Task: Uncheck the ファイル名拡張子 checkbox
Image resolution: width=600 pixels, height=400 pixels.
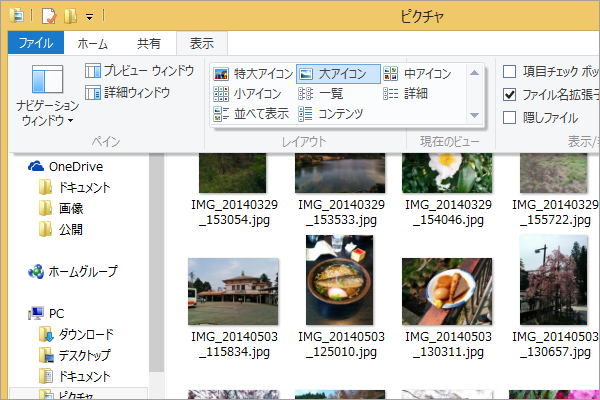Action: [509, 95]
